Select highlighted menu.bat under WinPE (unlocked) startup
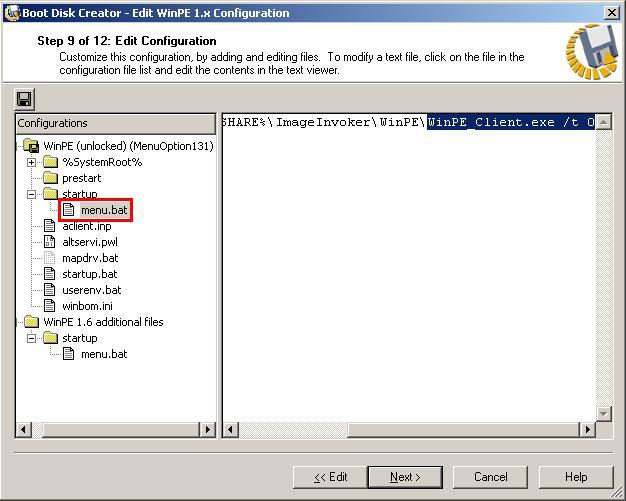 104,210
